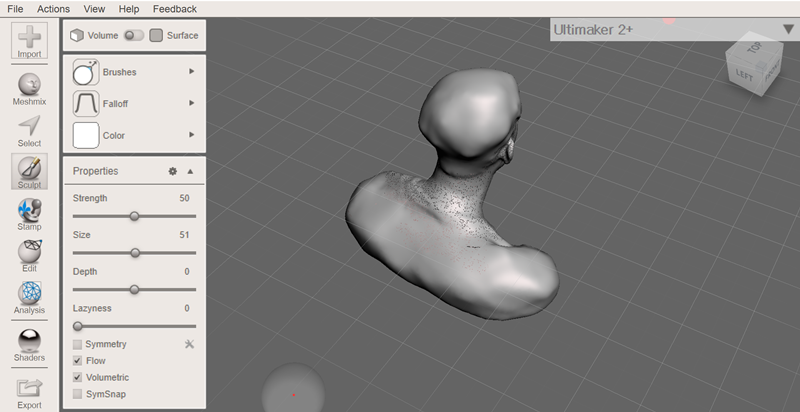Click the Strength slider handle
Screen dimensions: 800x412
pyautogui.click(x=134, y=216)
